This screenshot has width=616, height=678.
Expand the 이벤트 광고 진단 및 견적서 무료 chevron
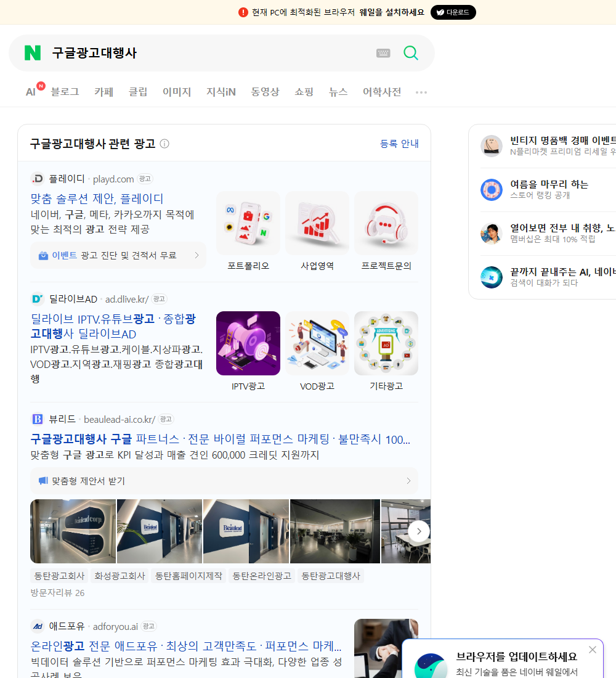[x=197, y=255]
